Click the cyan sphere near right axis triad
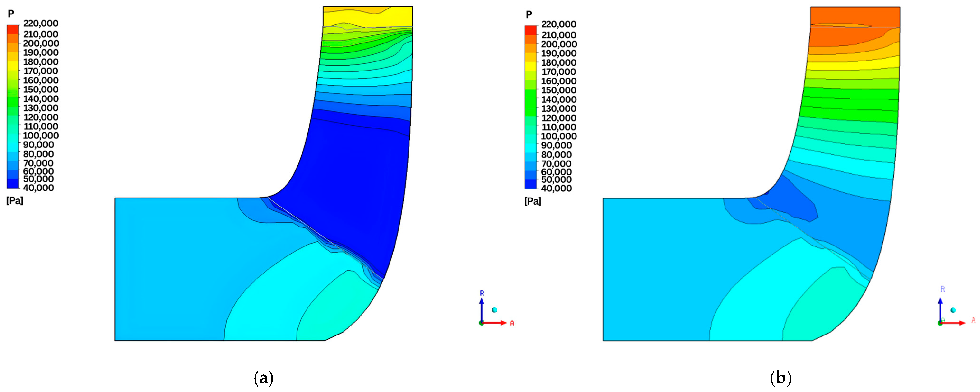 pyautogui.click(x=953, y=310)
